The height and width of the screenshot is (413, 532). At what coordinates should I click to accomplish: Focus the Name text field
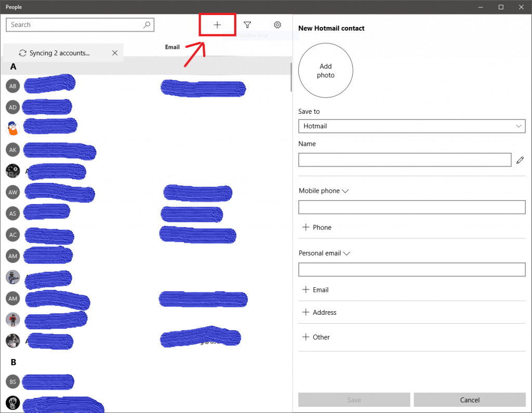click(404, 159)
